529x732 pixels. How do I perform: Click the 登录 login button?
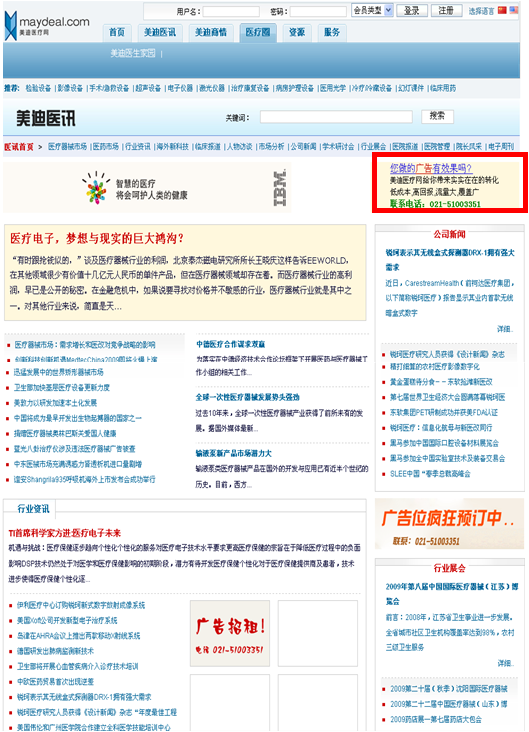[411, 11]
